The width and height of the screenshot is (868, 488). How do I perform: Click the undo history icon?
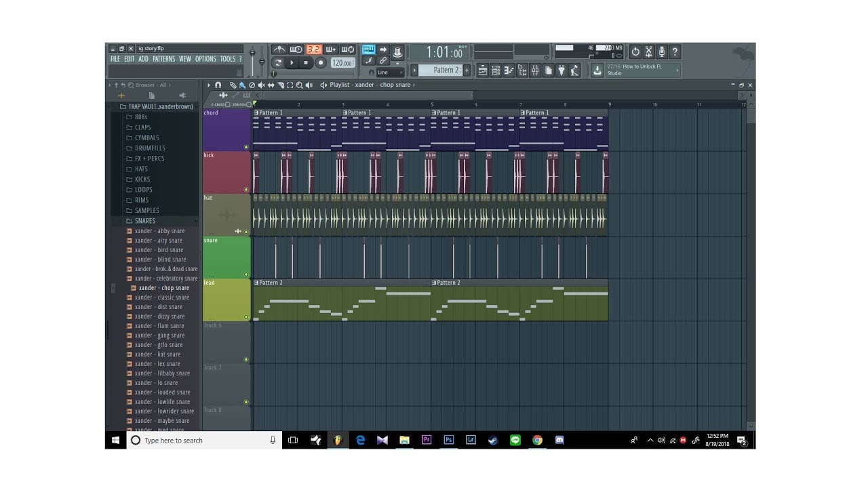(x=635, y=52)
